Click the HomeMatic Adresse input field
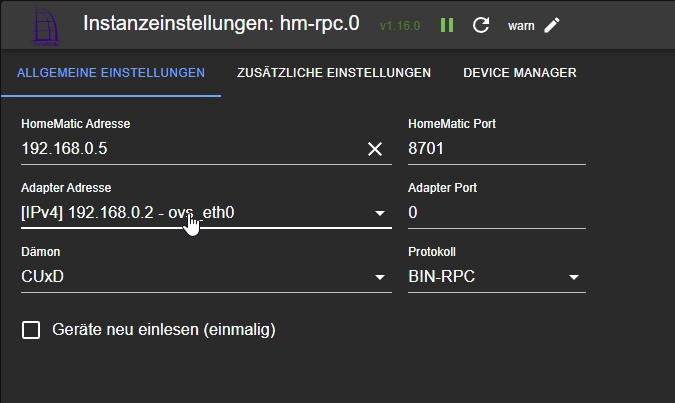The image size is (675, 403). tap(190, 149)
